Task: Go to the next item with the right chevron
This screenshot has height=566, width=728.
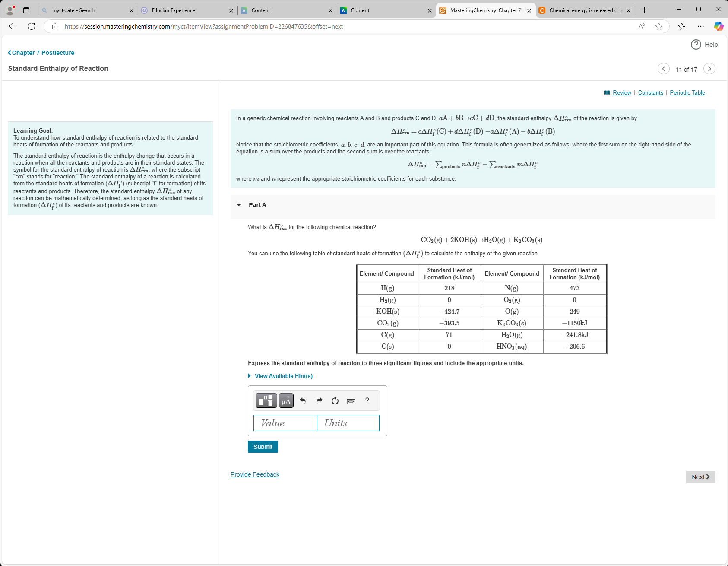Action: pos(709,69)
